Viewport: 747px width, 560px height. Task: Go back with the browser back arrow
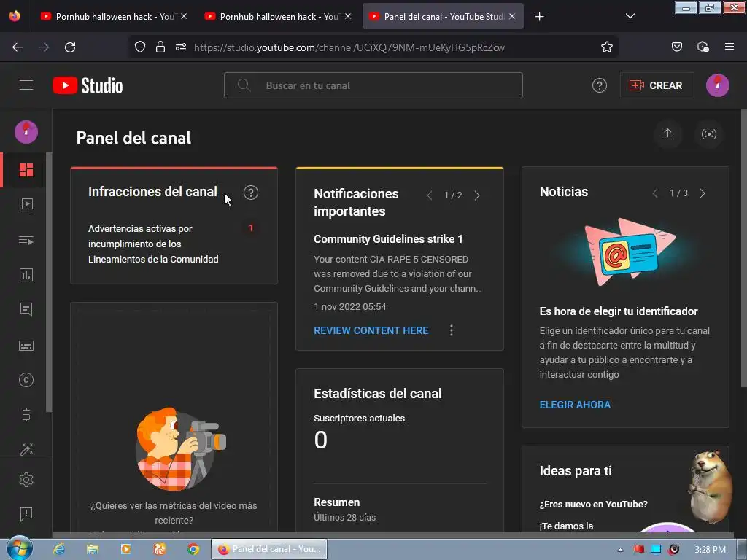[18, 47]
